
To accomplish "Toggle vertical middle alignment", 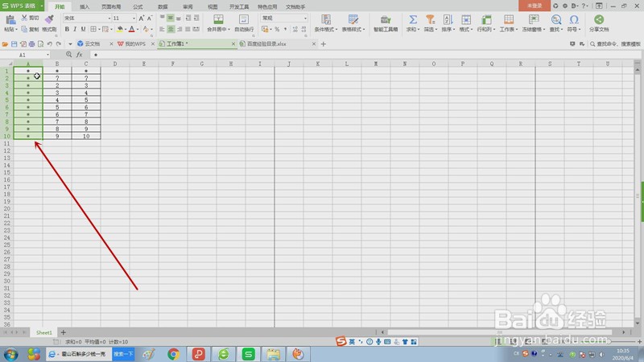I will pos(170,18).
